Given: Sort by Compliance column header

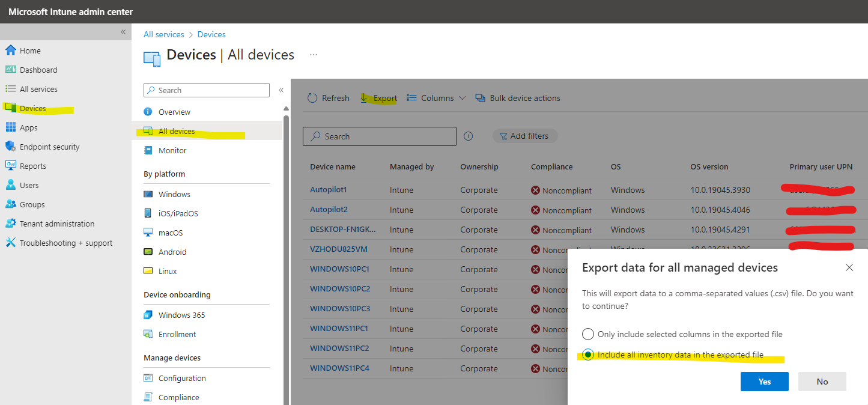Looking at the screenshot, I should click(x=552, y=167).
